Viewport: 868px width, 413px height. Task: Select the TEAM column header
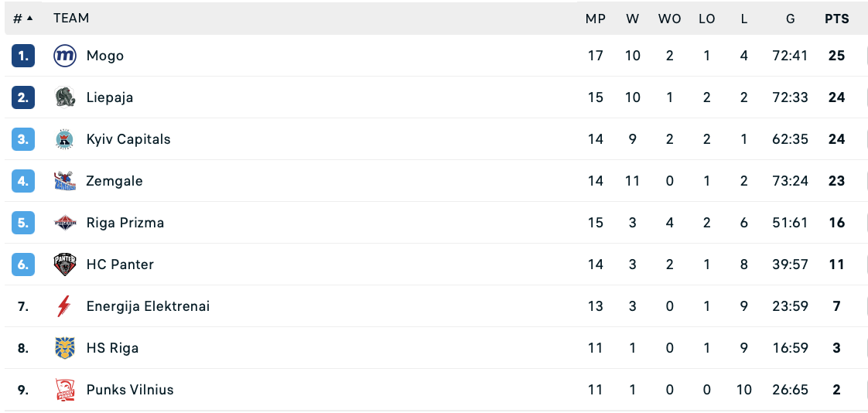click(71, 19)
